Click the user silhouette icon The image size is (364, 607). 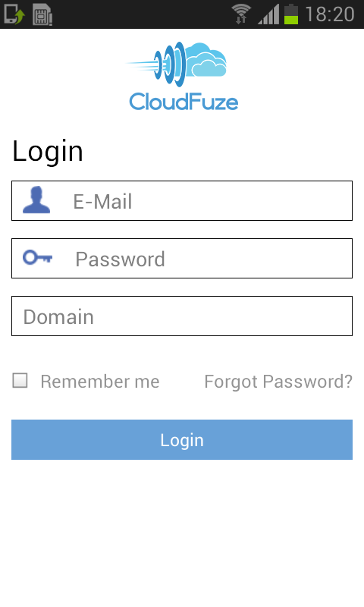pos(36,200)
